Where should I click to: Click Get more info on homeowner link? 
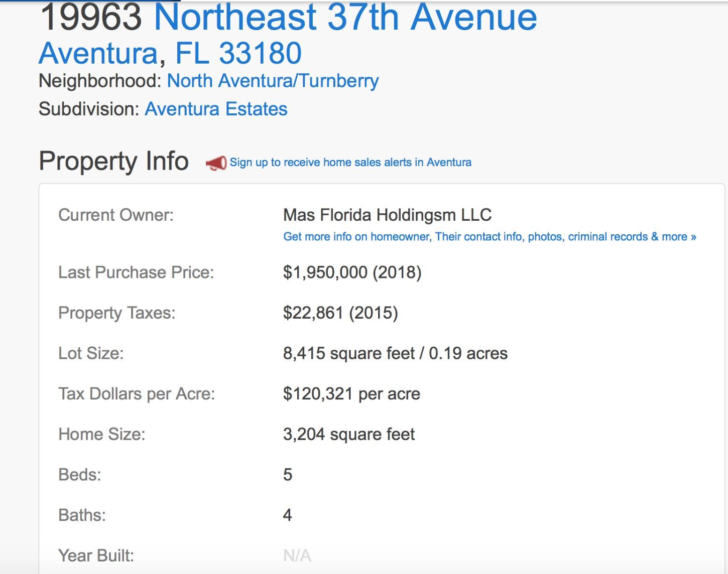(x=490, y=237)
